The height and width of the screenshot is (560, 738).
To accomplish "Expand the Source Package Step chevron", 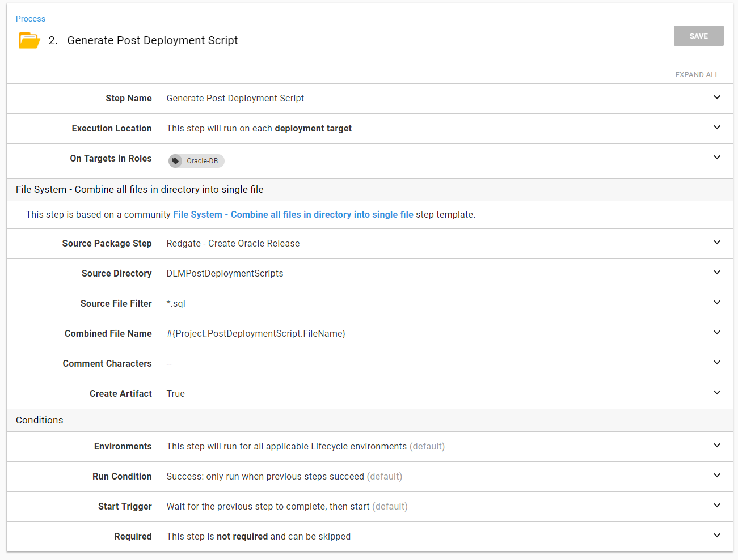I will coord(717,243).
